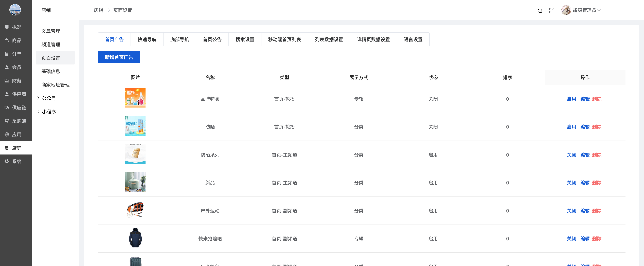Enable the 品牌特卖 ad via 启用

coord(571,99)
